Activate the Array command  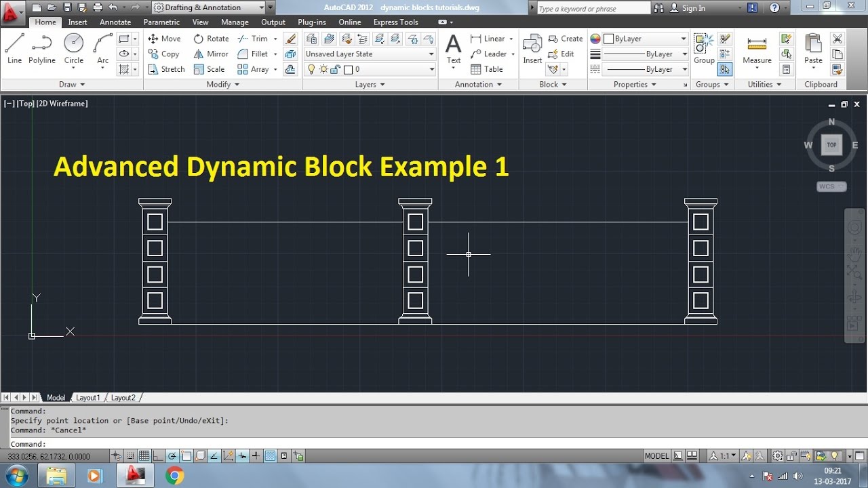(x=253, y=69)
